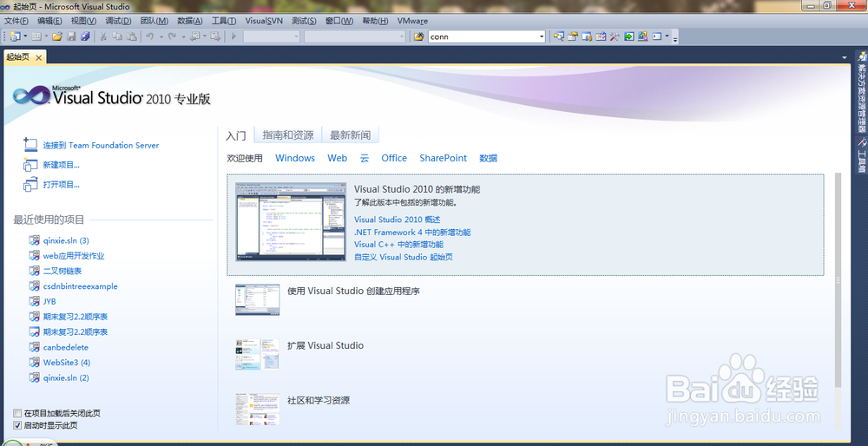This screenshot has height=446, width=868.
Task: Expand the Undo history dropdown arrow
Action: point(161,36)
